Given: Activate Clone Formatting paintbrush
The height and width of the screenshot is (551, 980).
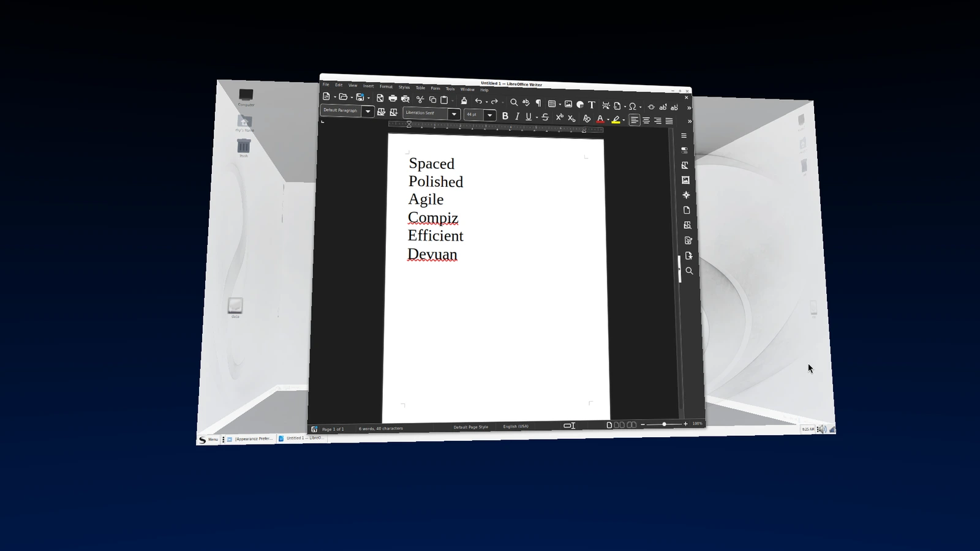Looking at the screenshot, I should pyautogui.click(x=464, y=100).
